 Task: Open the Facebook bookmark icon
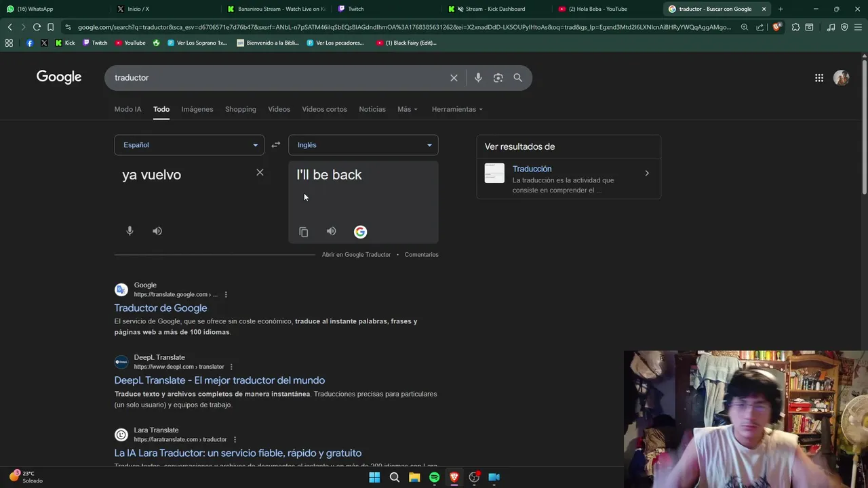[x=29, y=43]
